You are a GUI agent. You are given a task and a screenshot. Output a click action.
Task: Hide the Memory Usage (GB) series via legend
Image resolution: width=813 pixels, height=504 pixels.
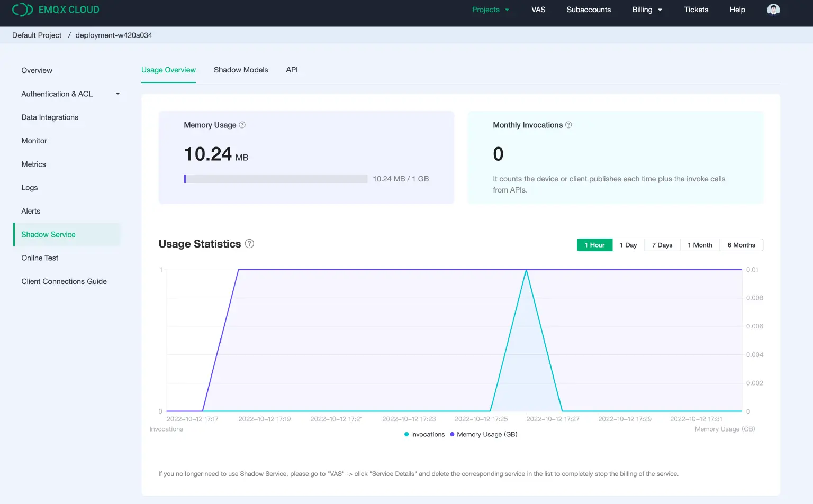tap(483, 434)
